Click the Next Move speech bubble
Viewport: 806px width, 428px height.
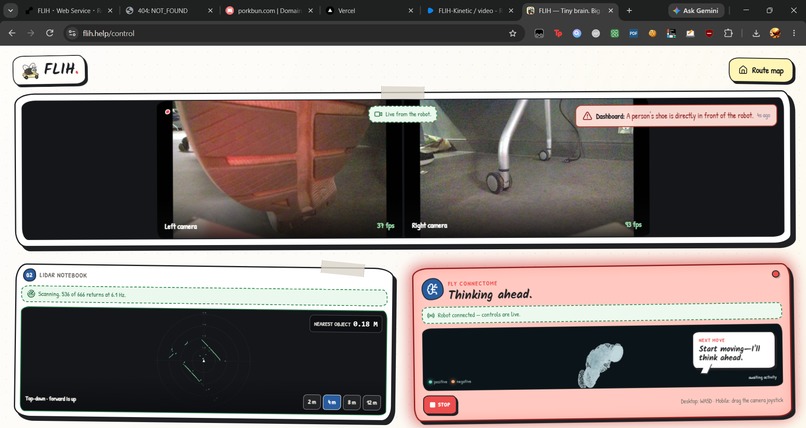pyautogui.click(x=734, y=351)
